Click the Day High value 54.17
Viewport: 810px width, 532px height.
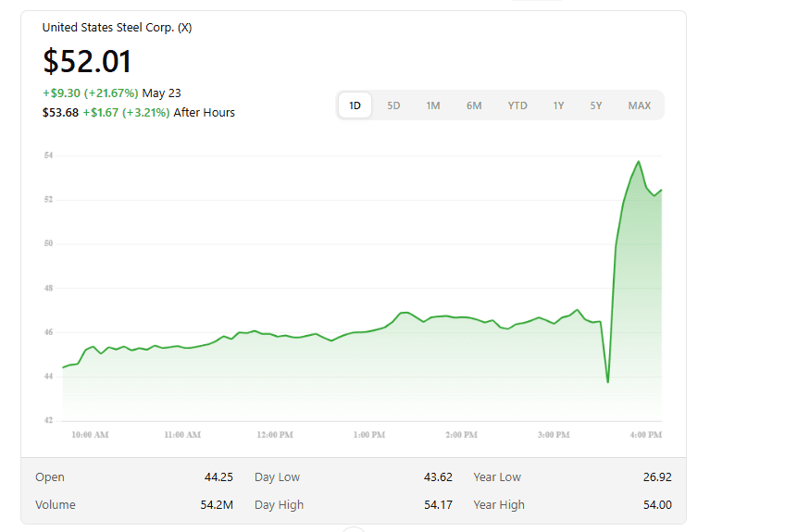(438, 504)
